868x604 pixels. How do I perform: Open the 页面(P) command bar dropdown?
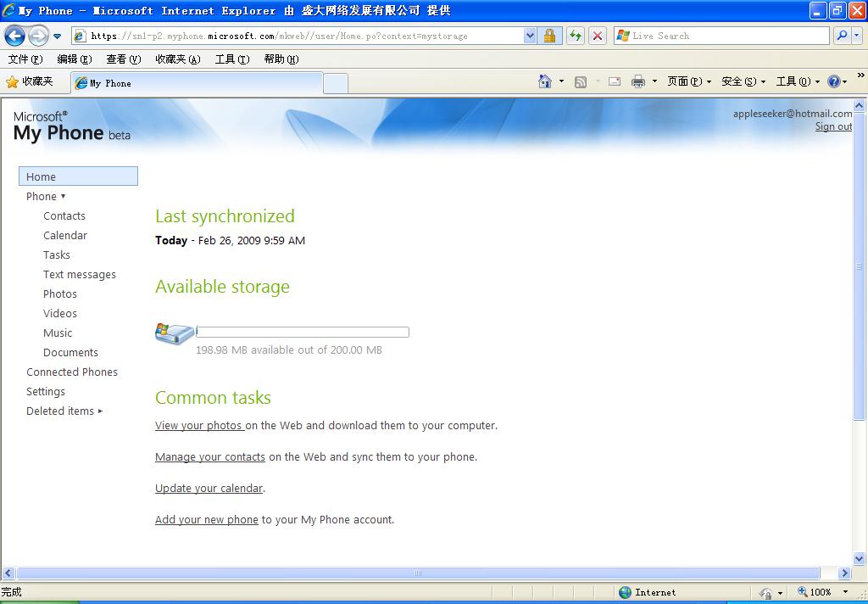point(689,81)
